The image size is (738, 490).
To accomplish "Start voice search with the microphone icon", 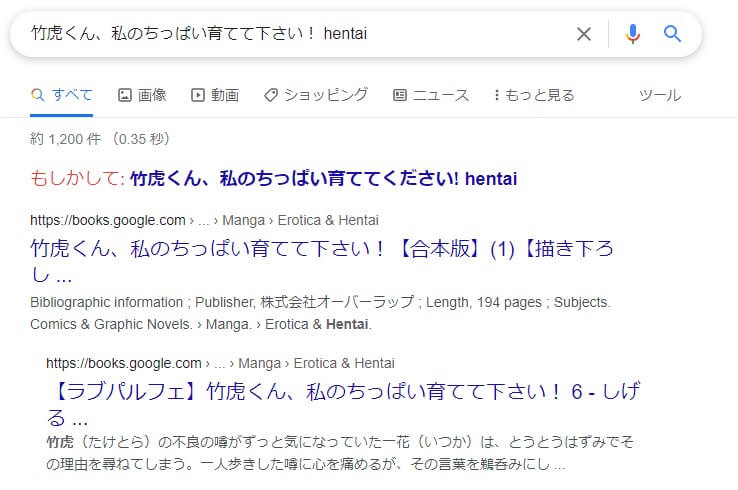I will point(633,34).
